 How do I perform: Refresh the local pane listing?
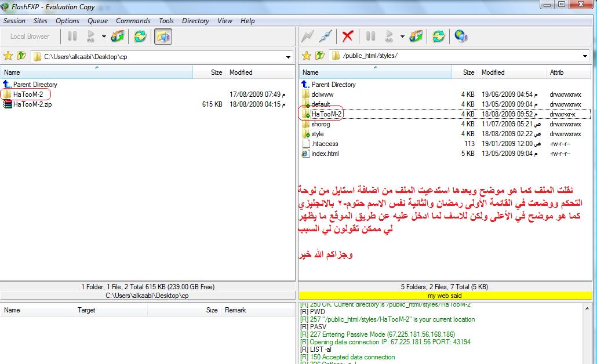tap(140, 37)
